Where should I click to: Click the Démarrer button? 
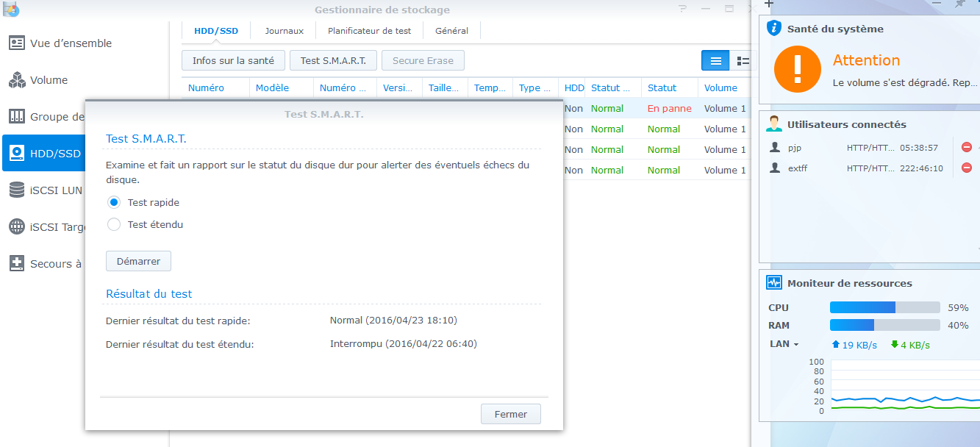coord(138,261)
